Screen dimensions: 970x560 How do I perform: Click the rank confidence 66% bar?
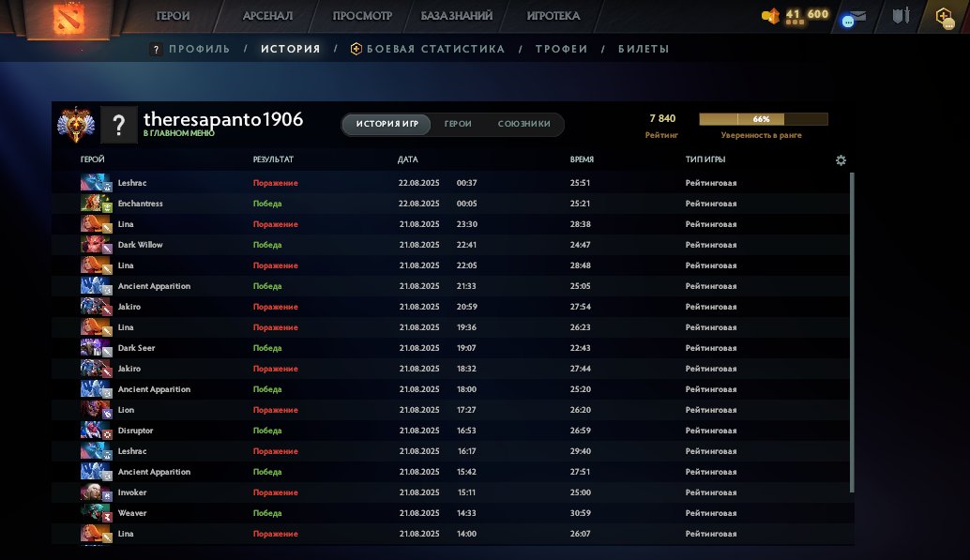tap(763, 119)
